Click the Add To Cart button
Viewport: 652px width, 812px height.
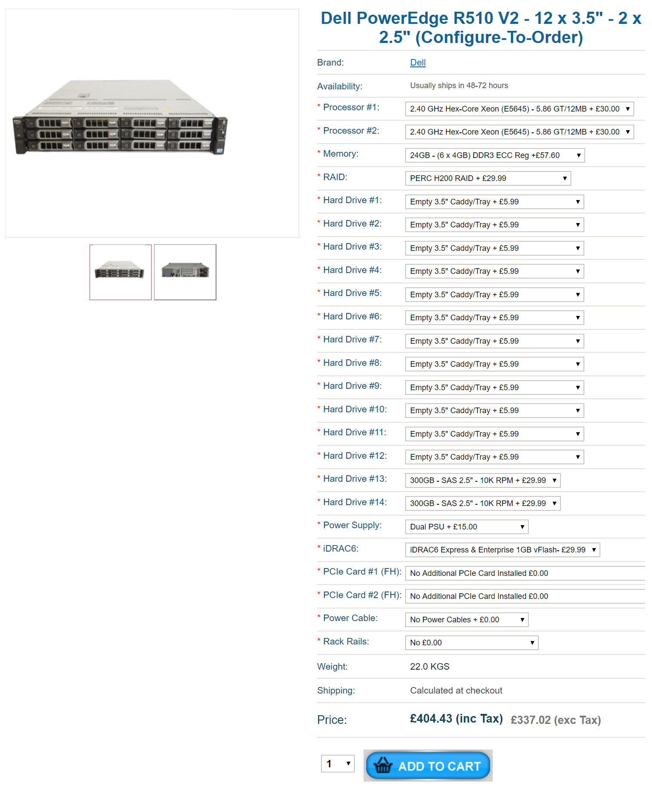pyautogui.click(x=428, y=766)
